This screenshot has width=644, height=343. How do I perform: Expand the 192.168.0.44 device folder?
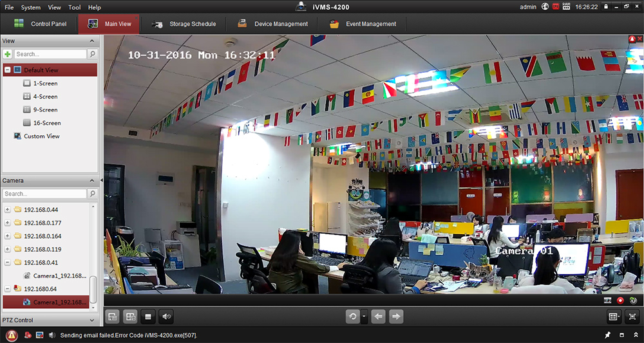click(x=7, y=209)
